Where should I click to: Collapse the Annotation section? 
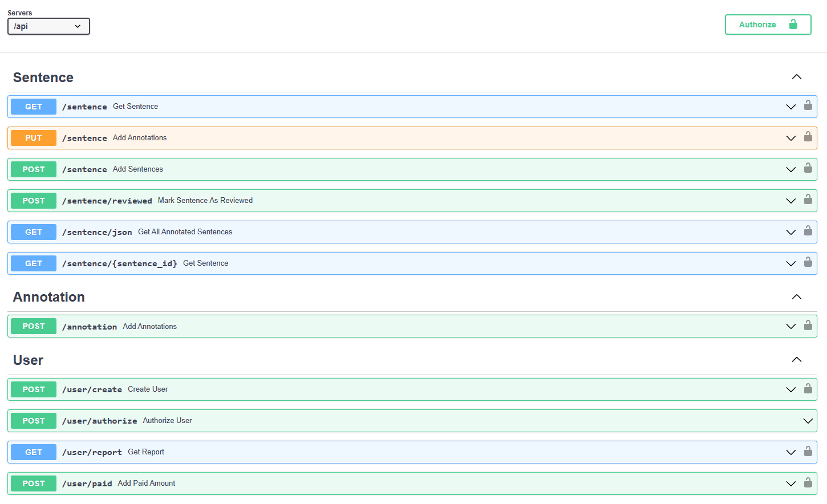coord(797,297)
